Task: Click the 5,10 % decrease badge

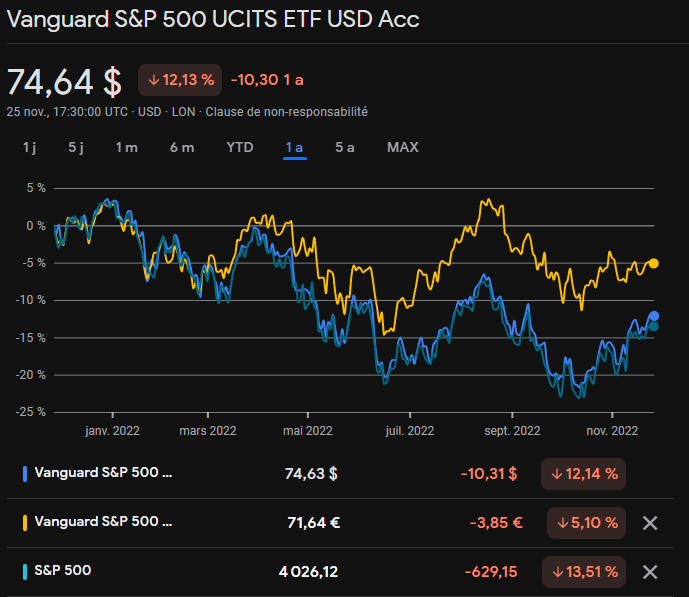Action: click(587, 522)
